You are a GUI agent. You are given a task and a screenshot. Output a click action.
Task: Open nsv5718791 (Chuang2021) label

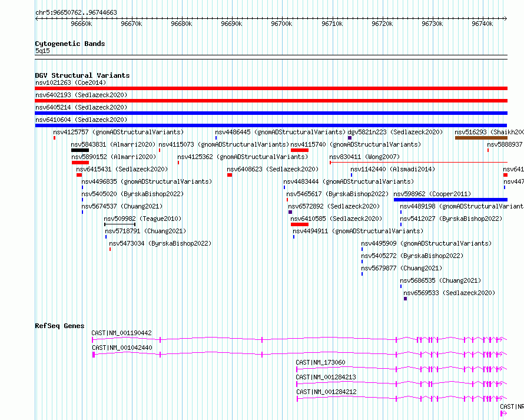click(x=145, y=231)
